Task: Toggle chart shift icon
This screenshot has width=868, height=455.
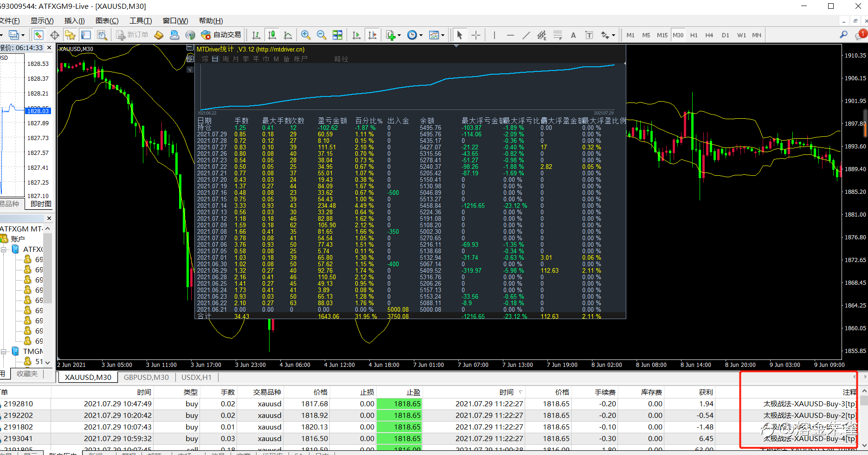Action: point(372,35)
